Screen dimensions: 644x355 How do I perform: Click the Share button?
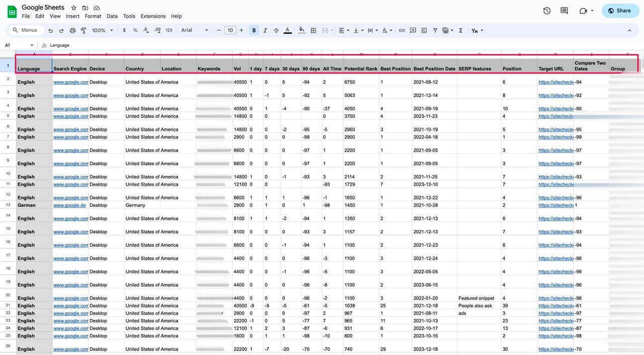point(620,11)
